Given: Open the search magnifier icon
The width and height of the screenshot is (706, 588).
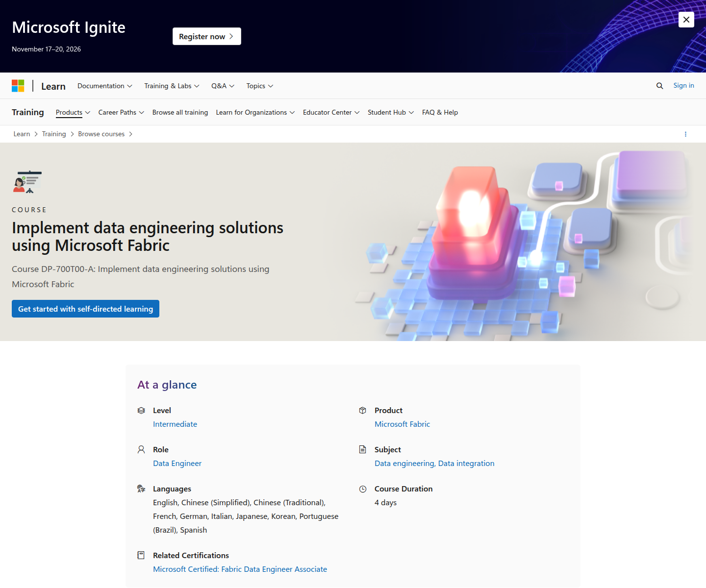Looking at the screenshot, I should (x=660, y=86).
